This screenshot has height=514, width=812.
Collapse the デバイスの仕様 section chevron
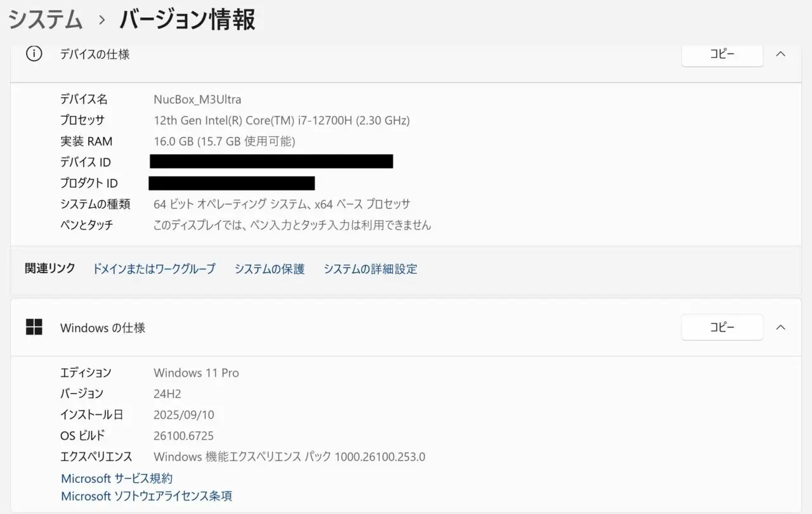click(781, 54)
